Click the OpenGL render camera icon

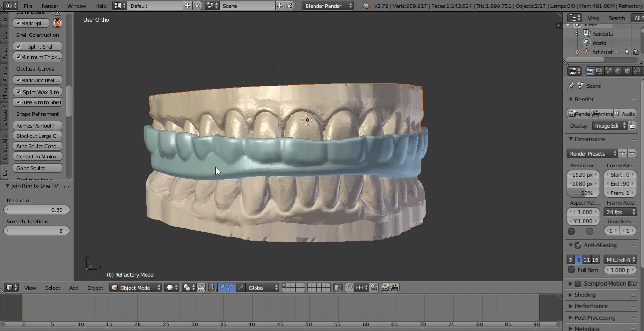385,288
